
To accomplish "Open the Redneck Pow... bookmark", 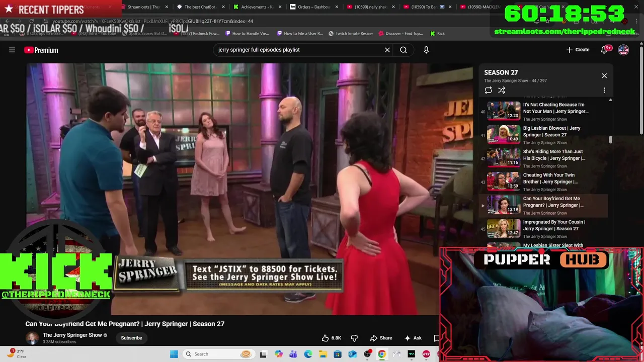I will [x=197, y=33].
